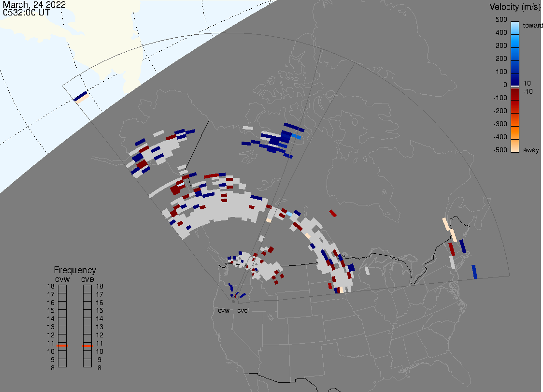Click the "0532:00 UT" timestamp

26,13
